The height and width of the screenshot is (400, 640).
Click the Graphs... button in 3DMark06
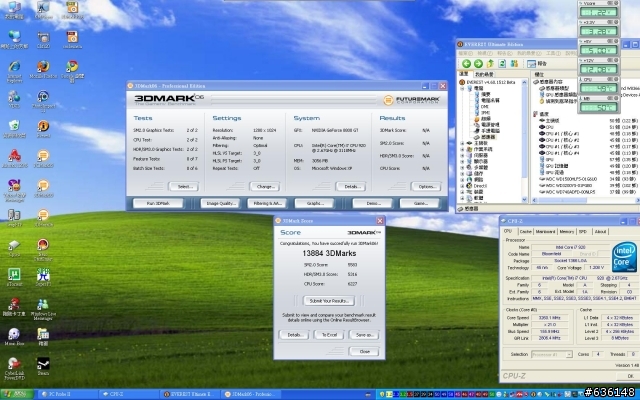314,203
